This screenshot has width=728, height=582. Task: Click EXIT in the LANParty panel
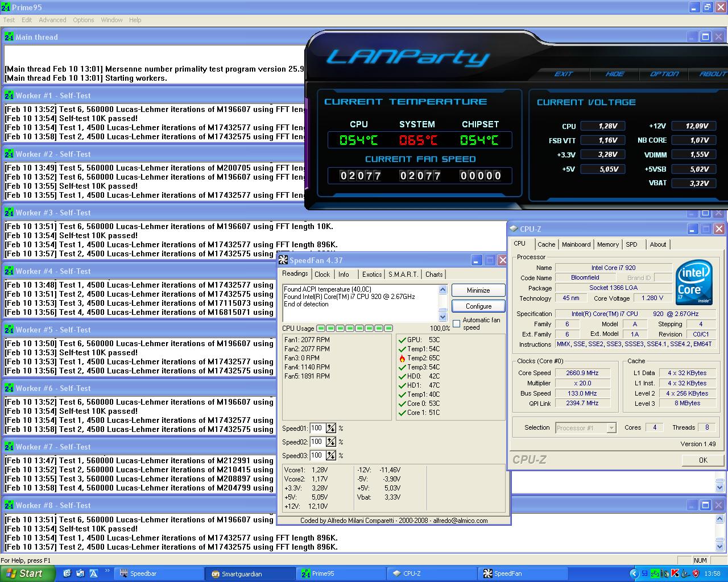564,74
